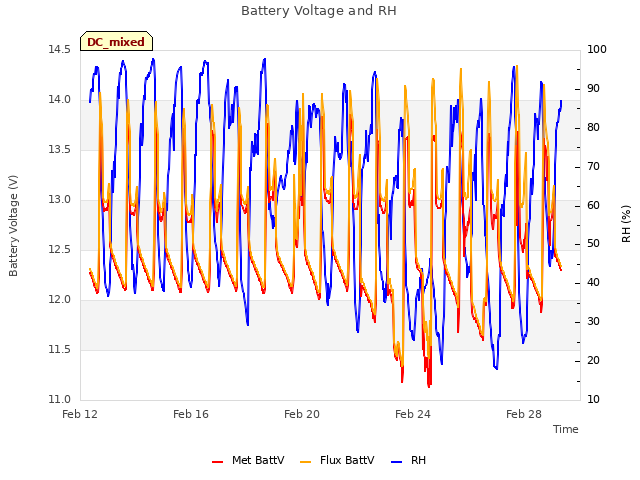Toggle the Met BattV legend entry
Screen dimensions: 640x480
(x=248, y=460)
